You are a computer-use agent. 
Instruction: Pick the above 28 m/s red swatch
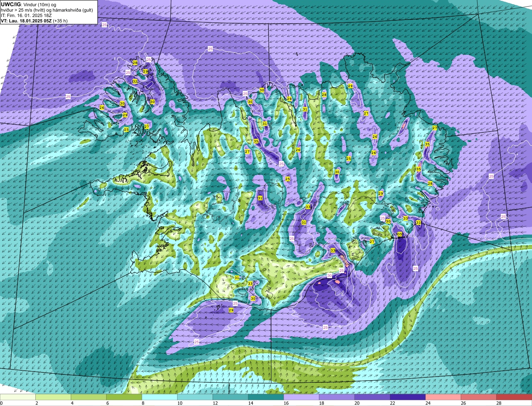pos(514,397)
